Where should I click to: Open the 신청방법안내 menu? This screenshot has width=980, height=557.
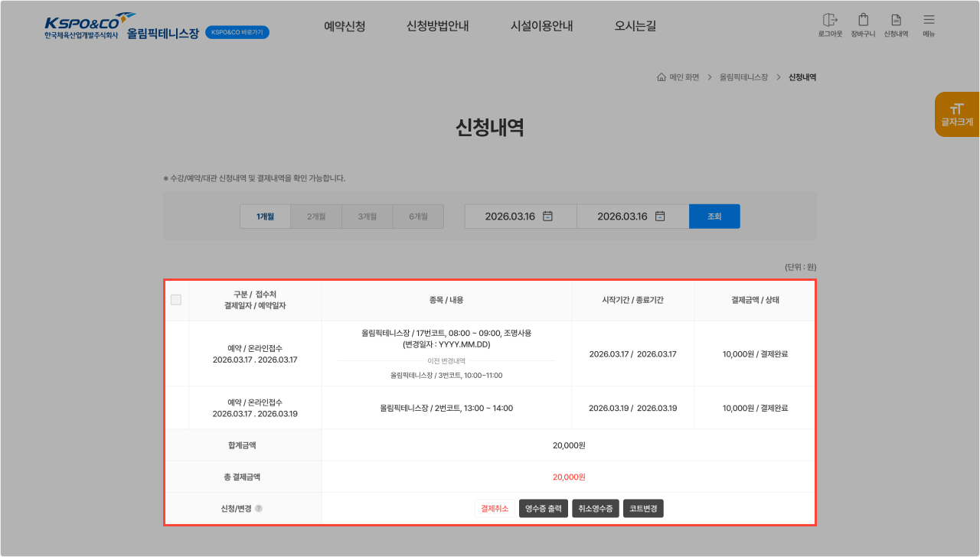437,26
